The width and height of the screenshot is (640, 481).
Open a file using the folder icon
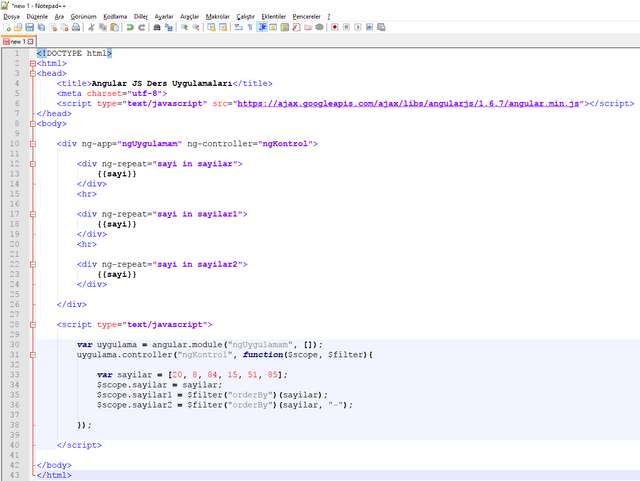[18, 27]
